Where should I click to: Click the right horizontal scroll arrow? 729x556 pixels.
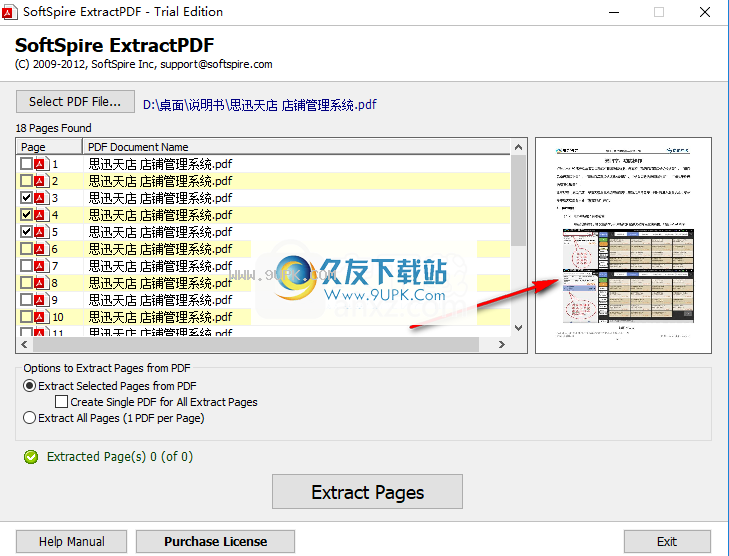coord(502,344)
